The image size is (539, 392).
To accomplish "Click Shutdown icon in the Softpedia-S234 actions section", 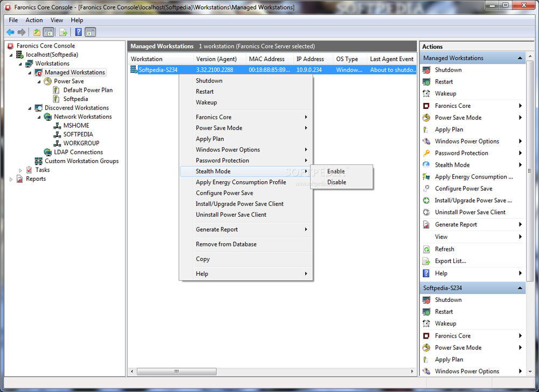I will 426,300.
